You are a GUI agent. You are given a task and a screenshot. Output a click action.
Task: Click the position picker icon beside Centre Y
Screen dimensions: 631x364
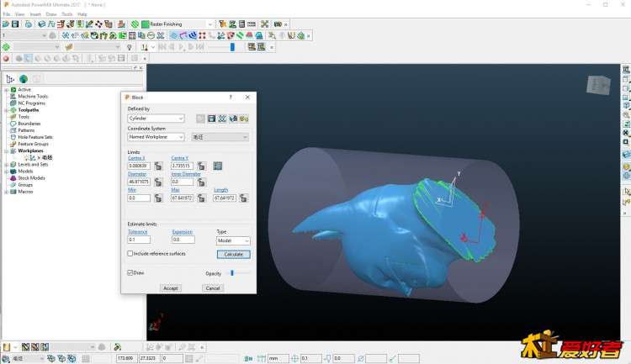(x=218, y=166)
